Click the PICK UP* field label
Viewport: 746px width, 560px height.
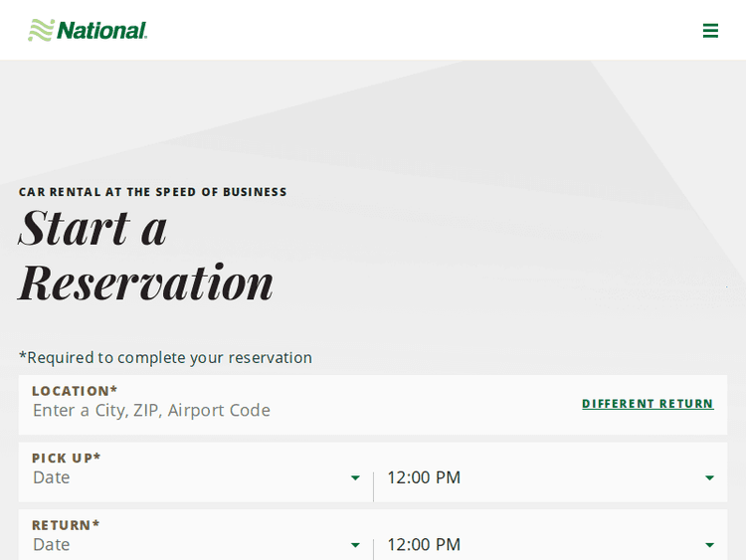(x=67, y=459)
